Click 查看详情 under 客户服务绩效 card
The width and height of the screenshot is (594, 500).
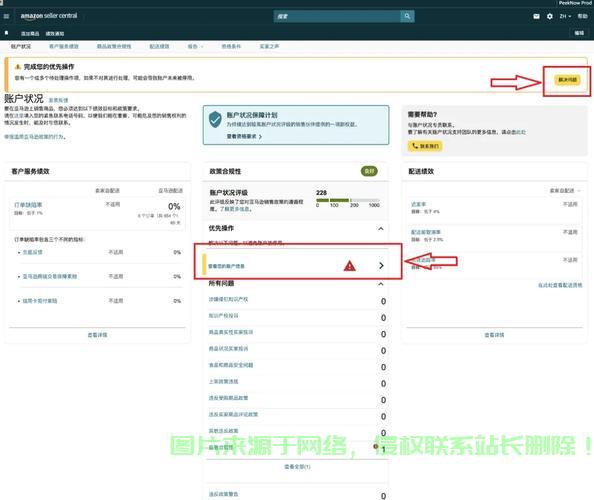[x=97, y=335]
